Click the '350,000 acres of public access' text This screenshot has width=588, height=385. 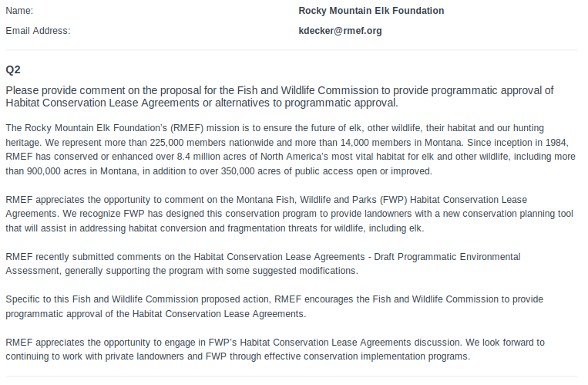click(x=287, y=171)
